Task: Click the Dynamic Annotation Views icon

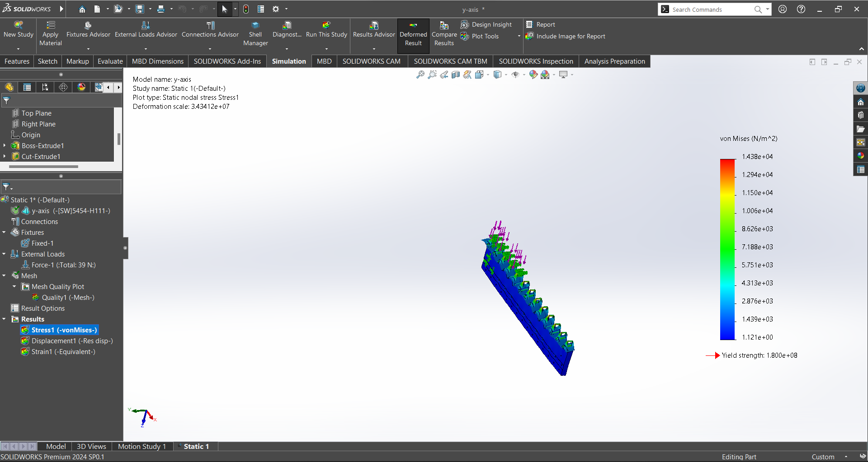Action: 467,75
